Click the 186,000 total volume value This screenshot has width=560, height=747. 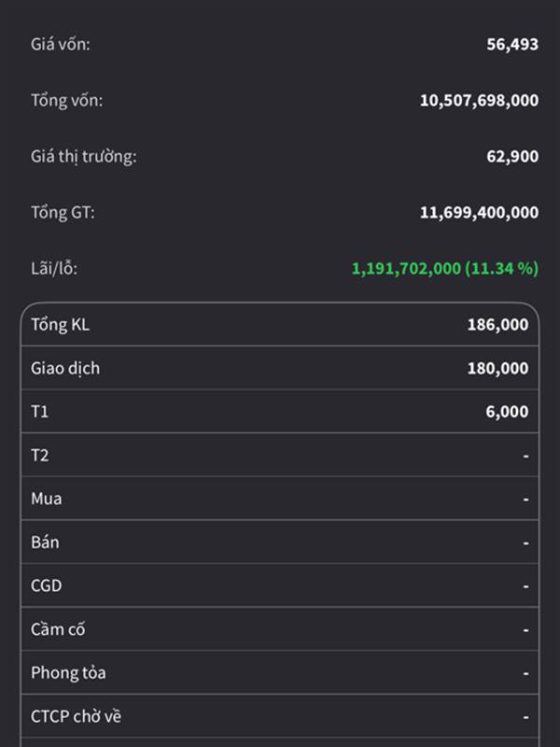pyautogui.click(x=497, y=325)
